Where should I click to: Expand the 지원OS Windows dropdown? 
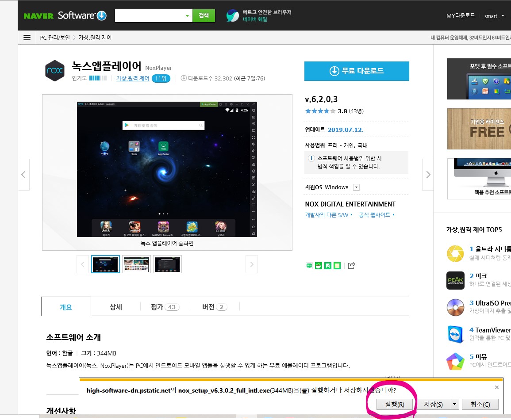point(356,187)
